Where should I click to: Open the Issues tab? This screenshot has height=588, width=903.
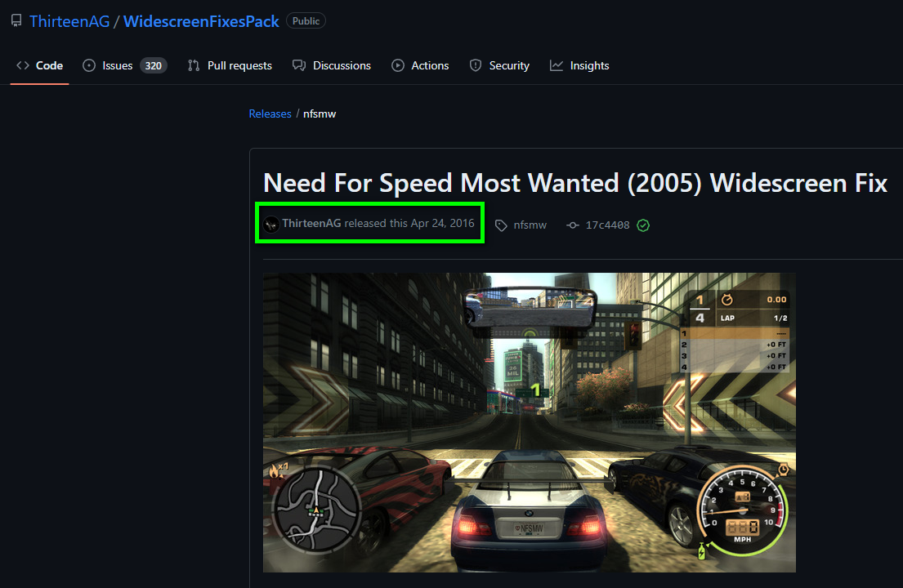click(x=125, y=65)
